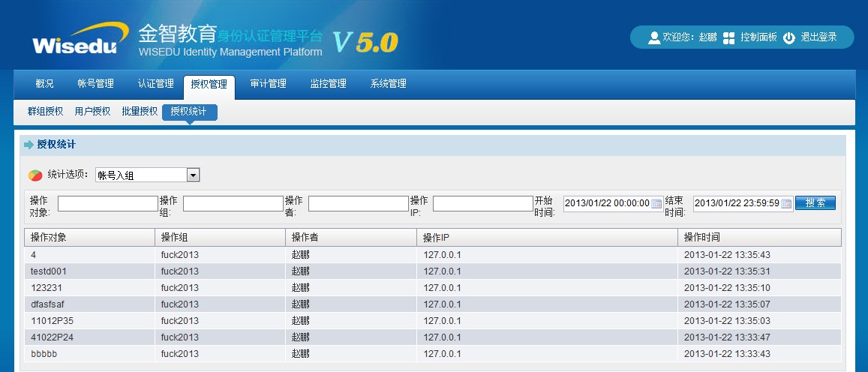Sort by the 操作时间 column header
This screenshot has width=868, height=372.
[x=759, y=238]
